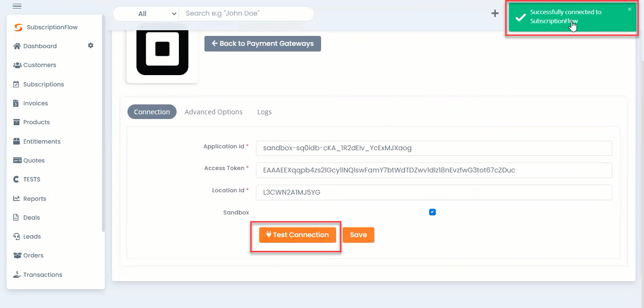This screenshot has height=308, width=644.
Task: Click the Subscriptions calendar icon
Action: click(17, 84)
